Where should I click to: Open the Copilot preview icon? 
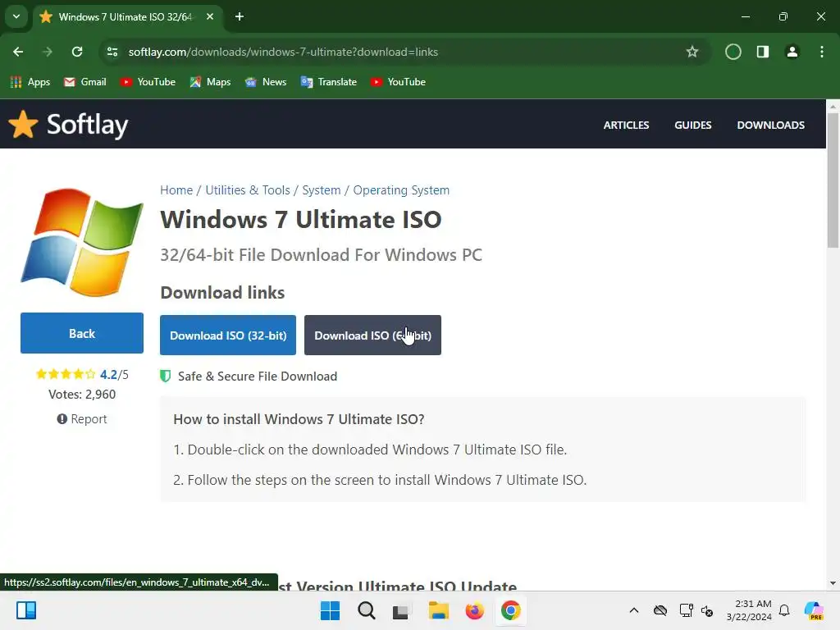pos(814,610)
